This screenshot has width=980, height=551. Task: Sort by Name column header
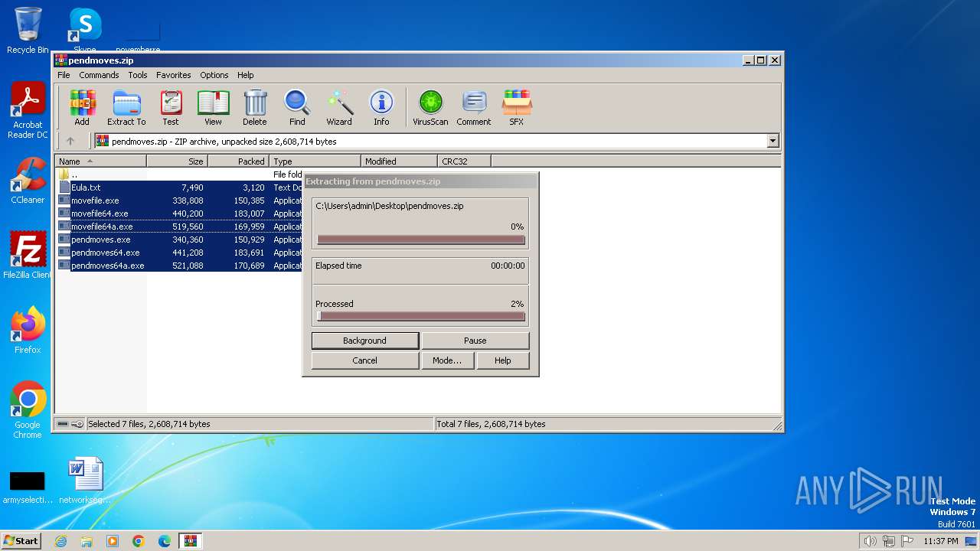[x=100, y=161]
